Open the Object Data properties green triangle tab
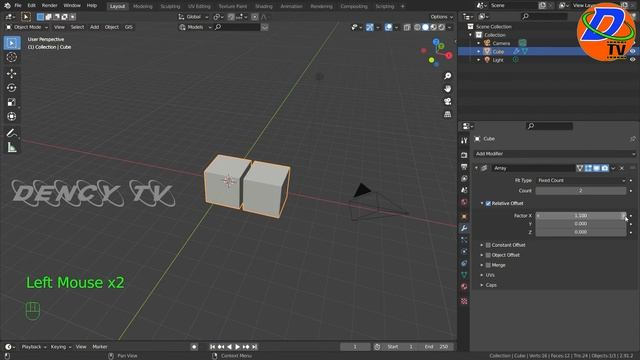Viewport: 640px width, 360px height. 464,275
